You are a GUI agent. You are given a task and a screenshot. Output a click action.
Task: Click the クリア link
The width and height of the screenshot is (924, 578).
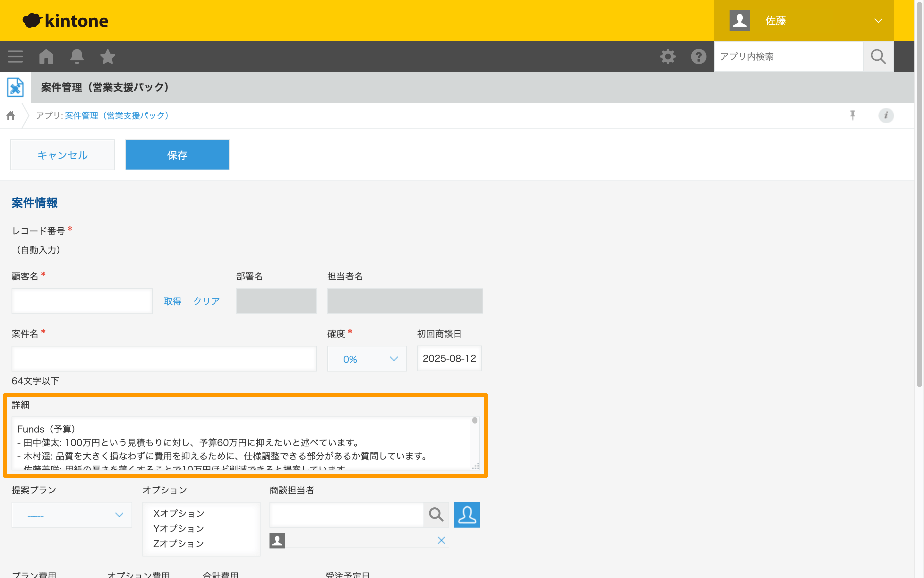(x=207, y=301)
